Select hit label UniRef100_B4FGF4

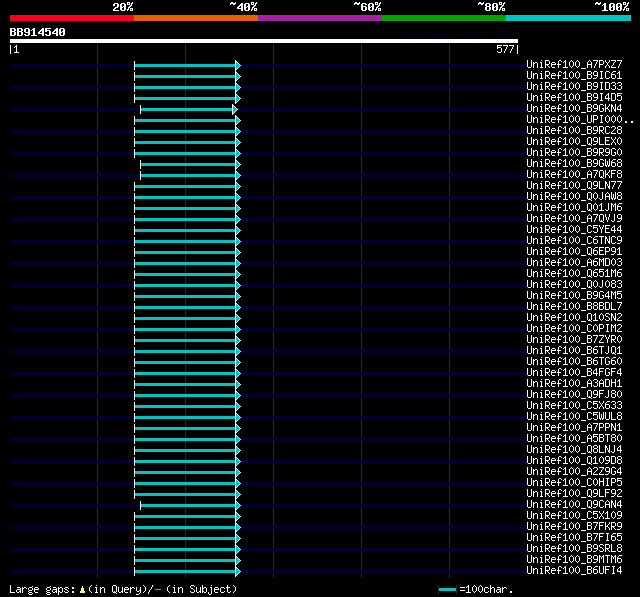[x=574, y=373]
